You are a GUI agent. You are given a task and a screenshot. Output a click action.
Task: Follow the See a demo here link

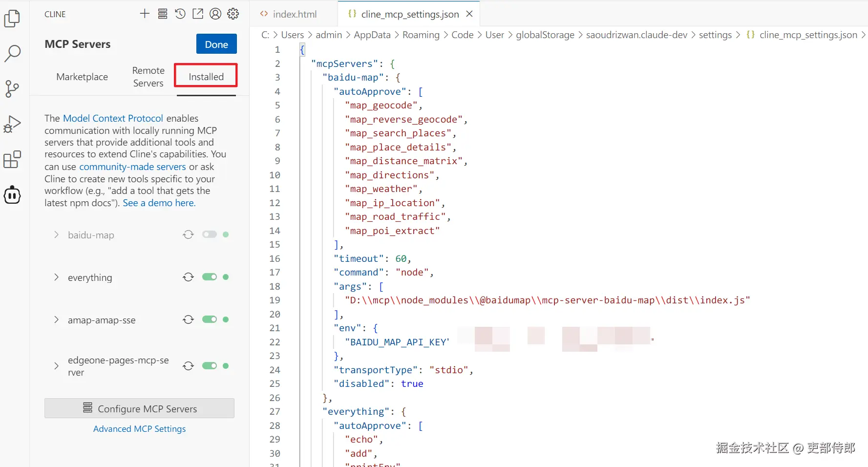[159, 203]
